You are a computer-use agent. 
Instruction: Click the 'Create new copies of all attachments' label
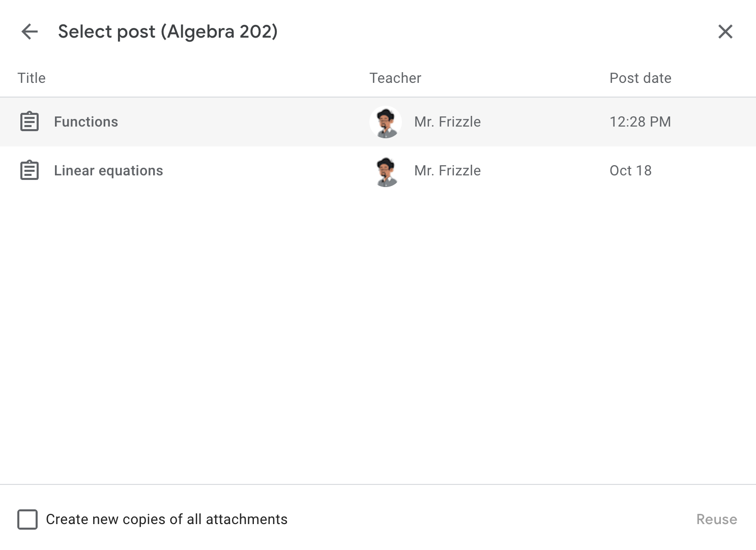click(166, 520)
